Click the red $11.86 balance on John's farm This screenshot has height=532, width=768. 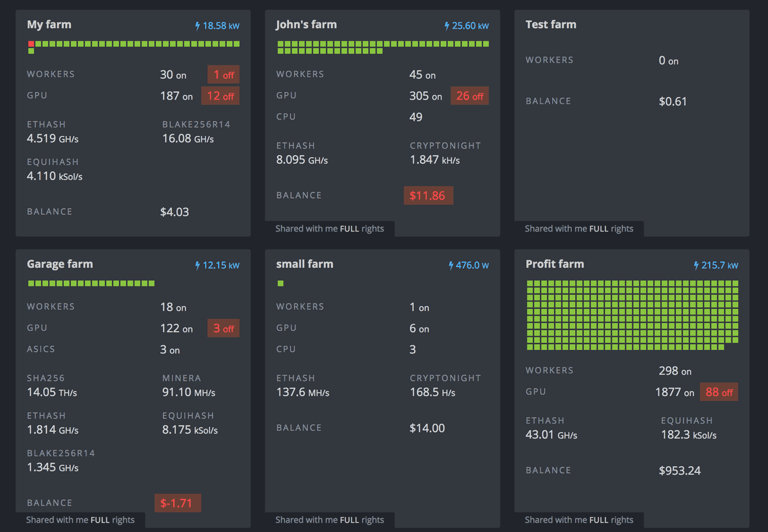tap(428, 195)
